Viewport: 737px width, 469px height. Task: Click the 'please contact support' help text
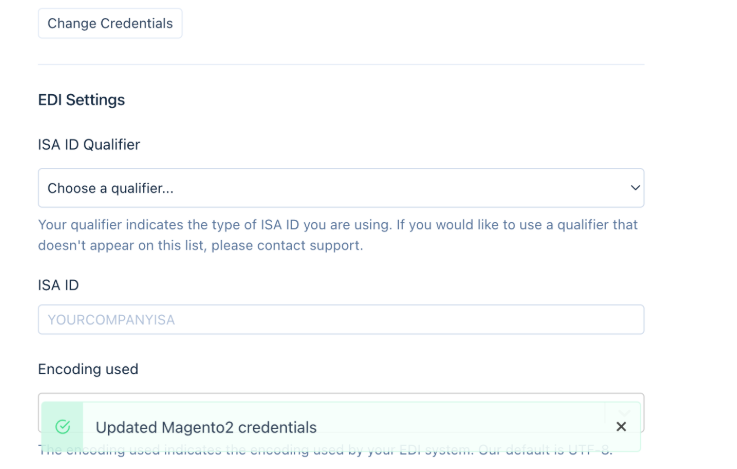click(x=287, y=245)
